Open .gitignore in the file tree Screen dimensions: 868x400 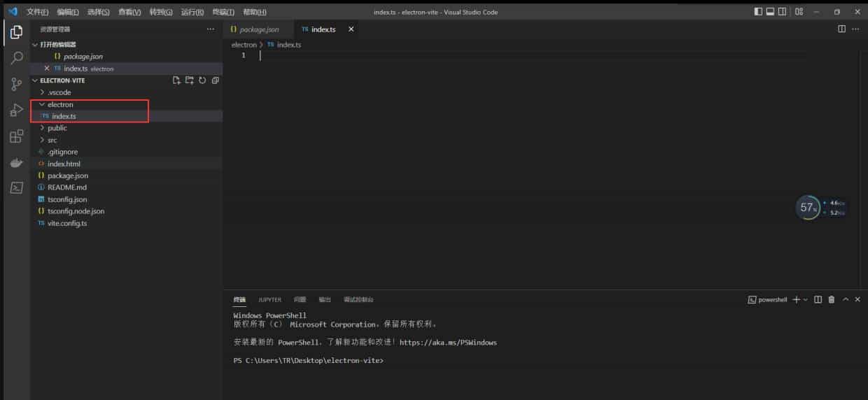point(126,152)
